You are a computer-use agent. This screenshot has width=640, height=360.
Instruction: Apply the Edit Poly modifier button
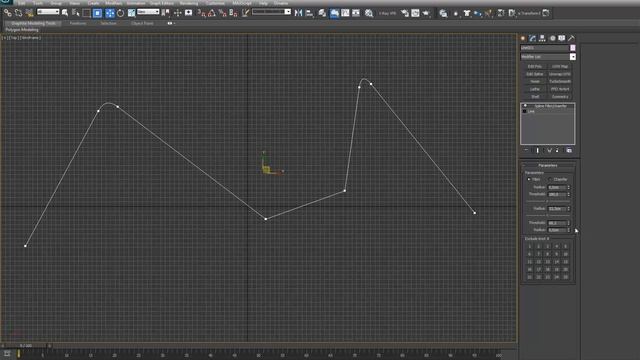[535, 66]
